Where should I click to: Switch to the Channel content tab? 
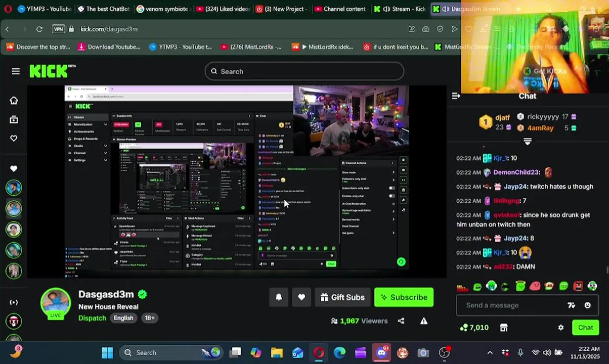pos(341,9)
